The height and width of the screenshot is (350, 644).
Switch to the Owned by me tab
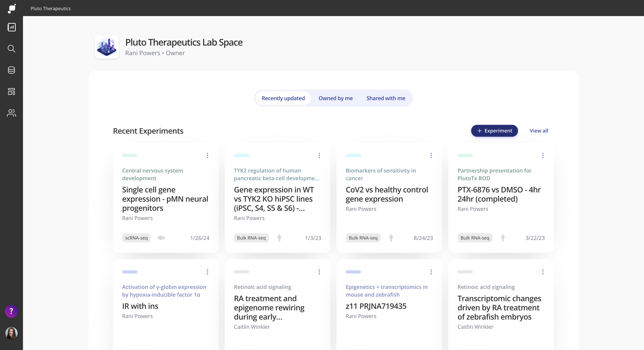pyautogui.click(x=336, y=98)
